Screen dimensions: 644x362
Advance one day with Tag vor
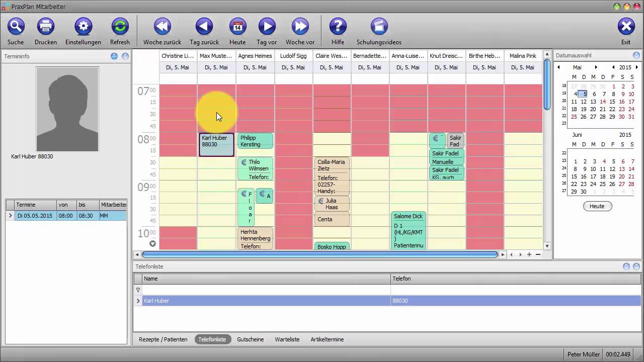pos(267,26)
